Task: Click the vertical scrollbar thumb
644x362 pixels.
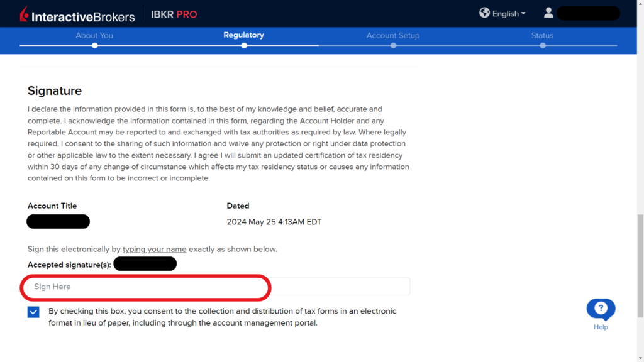Action: [x=640, y=266]
